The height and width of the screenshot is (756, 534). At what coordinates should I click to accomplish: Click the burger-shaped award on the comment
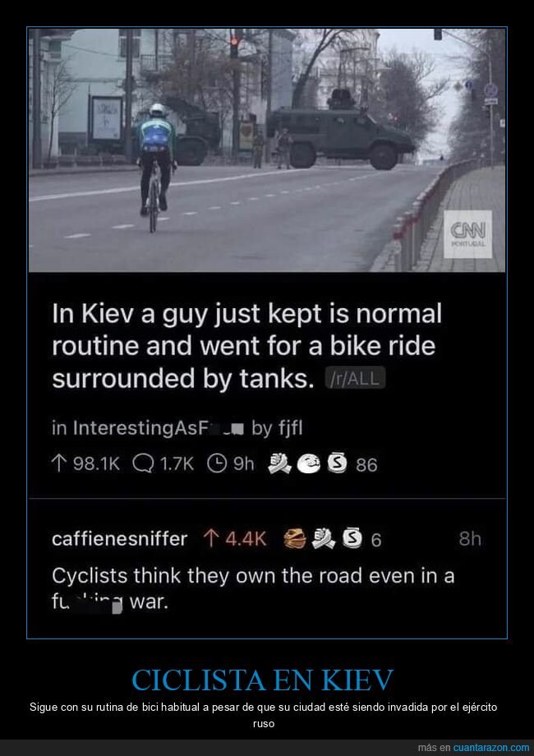[x=294, y=538]
